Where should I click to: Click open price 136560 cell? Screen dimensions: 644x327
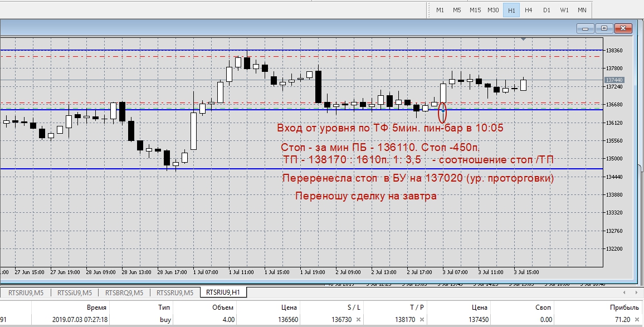pyautogui.click(x=287, y=320)
